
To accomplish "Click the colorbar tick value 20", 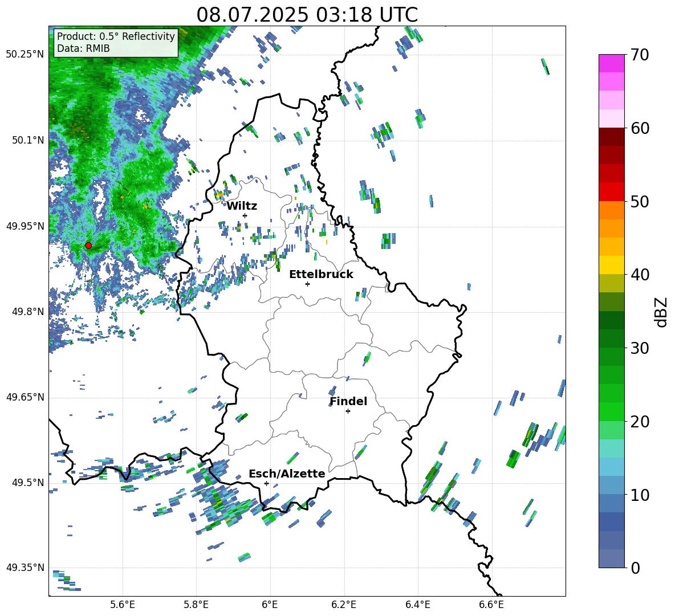I will click(640, 422).
